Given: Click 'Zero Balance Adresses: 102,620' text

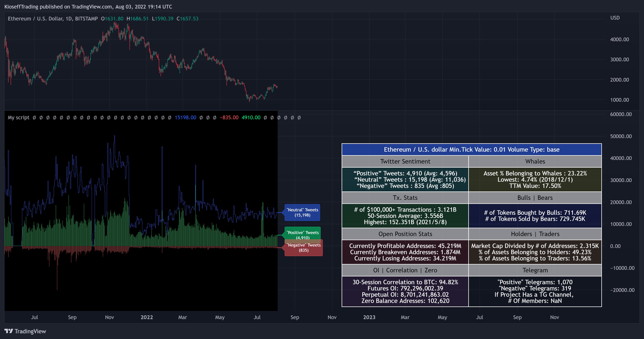Looking at the screenshot, I should [x=405, y=301].
